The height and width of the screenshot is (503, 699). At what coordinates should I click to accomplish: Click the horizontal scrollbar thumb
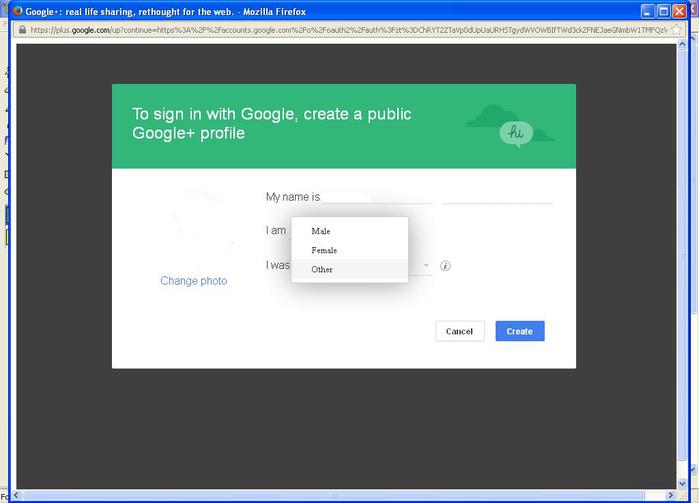point(334,495)
